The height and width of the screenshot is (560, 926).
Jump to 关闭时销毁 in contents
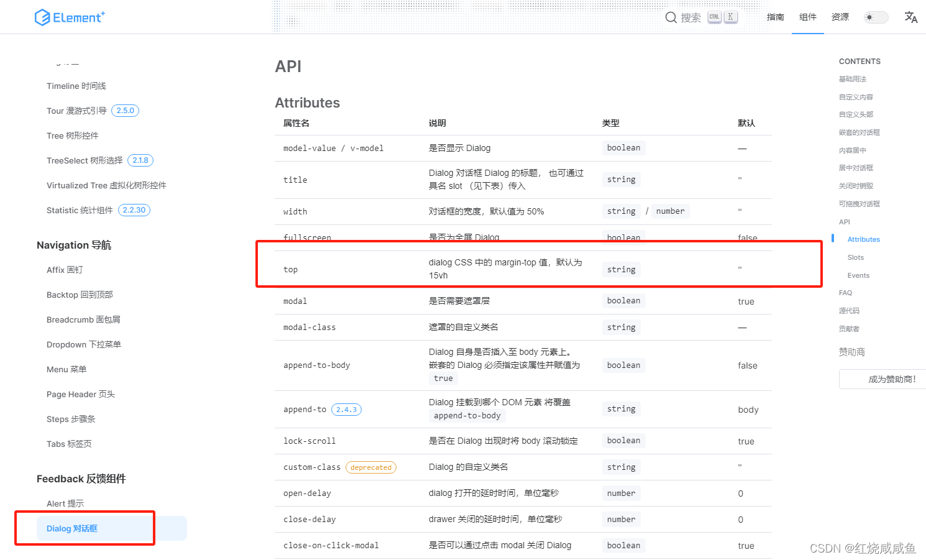(856, 186)
